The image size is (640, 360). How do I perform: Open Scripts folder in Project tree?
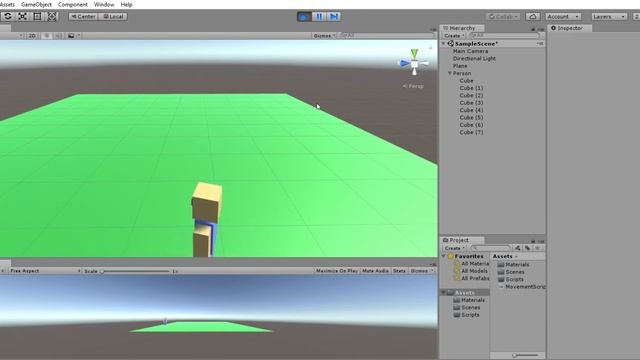point(467,315)
